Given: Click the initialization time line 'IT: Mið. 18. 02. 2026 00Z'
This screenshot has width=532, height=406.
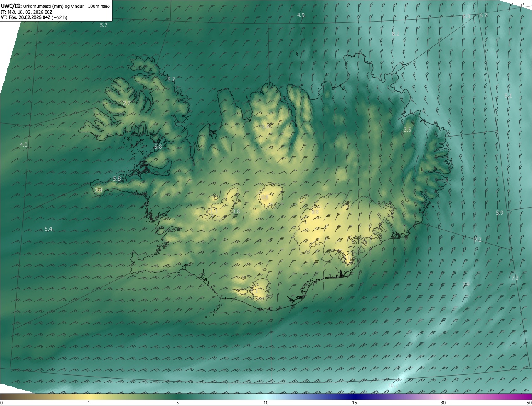Looking at the screenshot, I should point(27,12).
